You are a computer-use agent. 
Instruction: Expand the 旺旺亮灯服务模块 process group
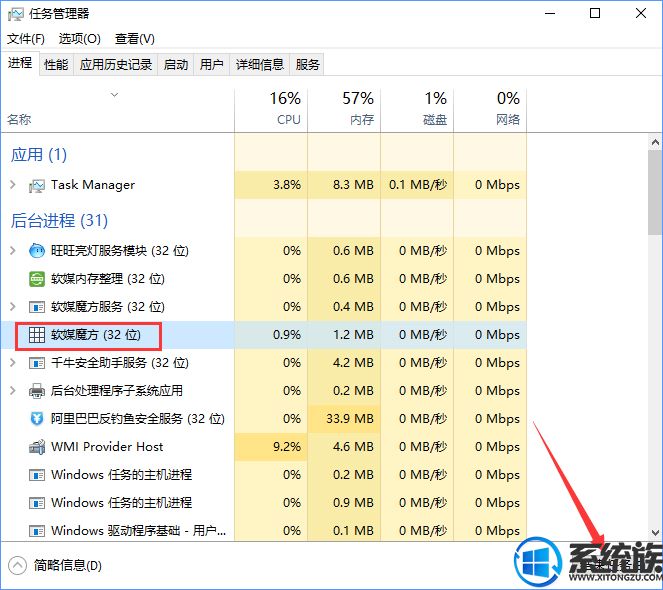coord(13,251)
